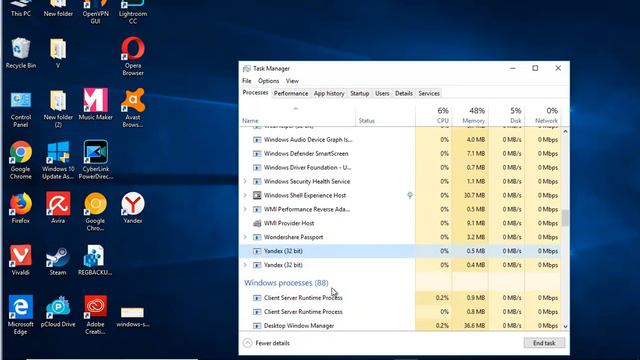Screen dimensions: 640x360
Task: Select the folder named V on desktop
Action: pos(58,53)
